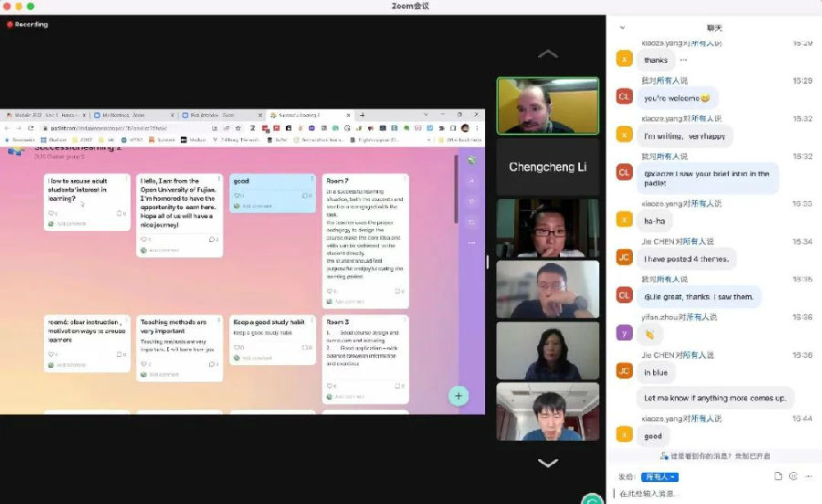Image resolution: width=822 pixels, height=504 pixels.
Task: Open the three-dot menu on Padlet sidebar
Action: coord(471,243)
